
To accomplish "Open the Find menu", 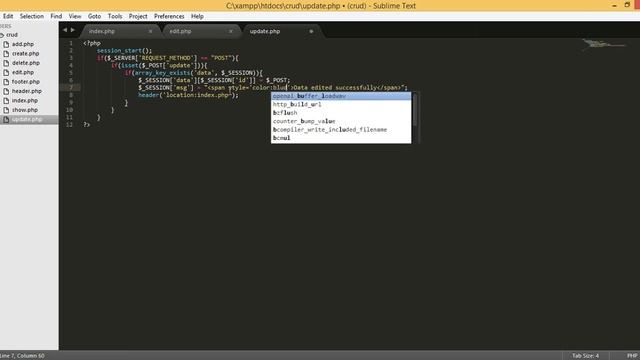I will (x=56, y=16).
